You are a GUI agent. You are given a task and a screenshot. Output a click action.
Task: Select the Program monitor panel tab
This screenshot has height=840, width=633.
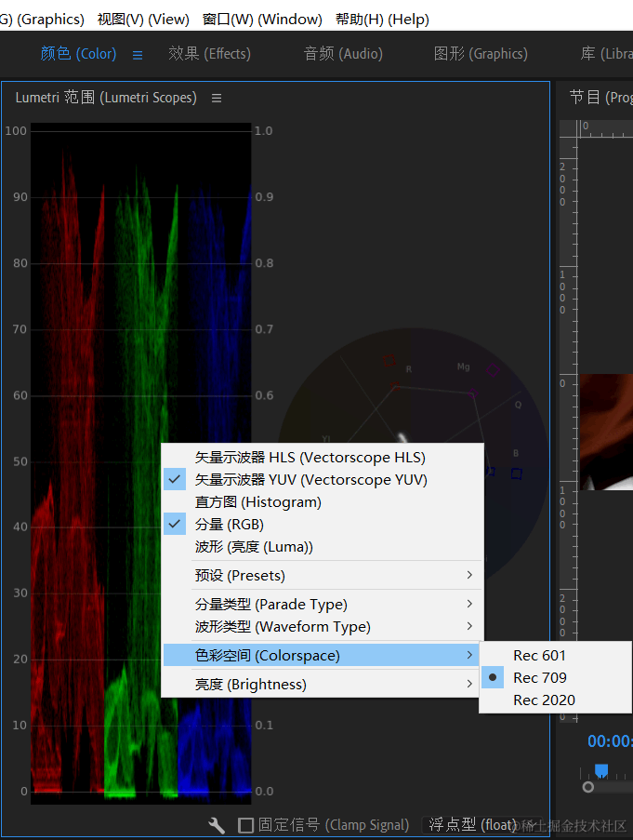(600, 98)
